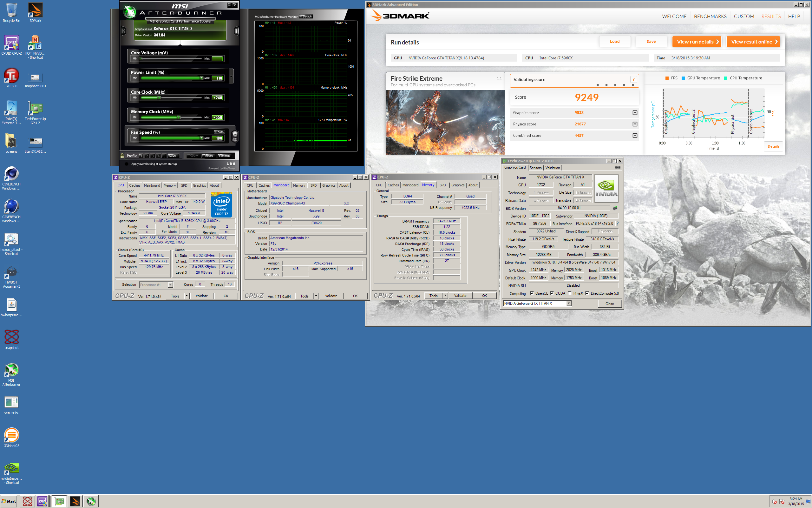Toggle DirectCompute 5.0 checkbox in GPU-Z
This screenshot has width=812, height=508.
point(587,293)
